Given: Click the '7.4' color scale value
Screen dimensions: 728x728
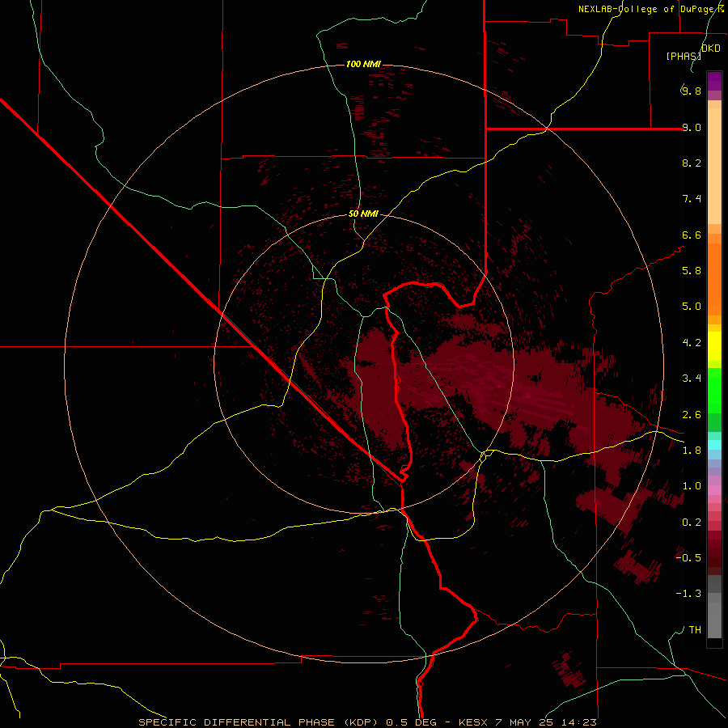Looking at the screenshot, I should (x=691, y=199).
